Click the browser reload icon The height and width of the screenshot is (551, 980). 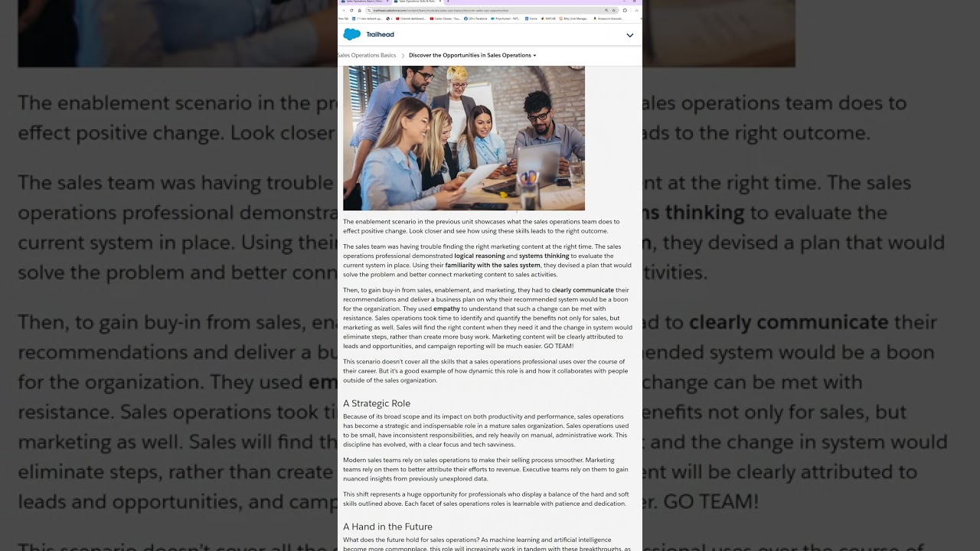click(x=351, y=11)
